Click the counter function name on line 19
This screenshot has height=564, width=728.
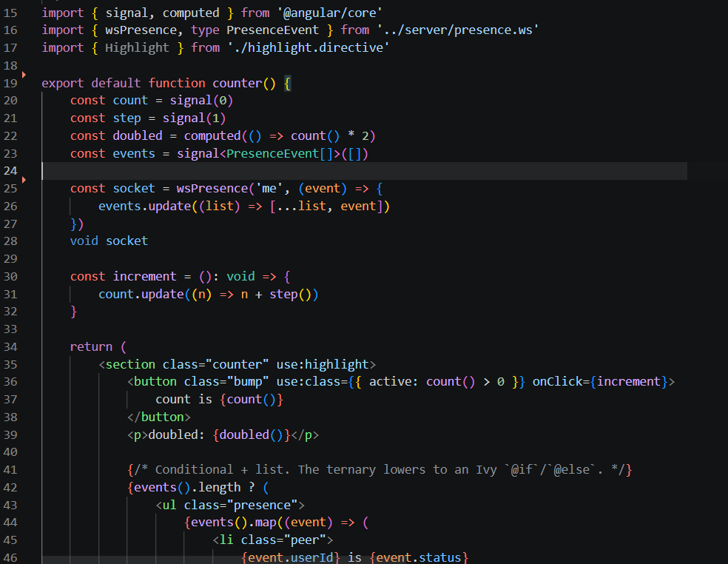pos(237,83)
